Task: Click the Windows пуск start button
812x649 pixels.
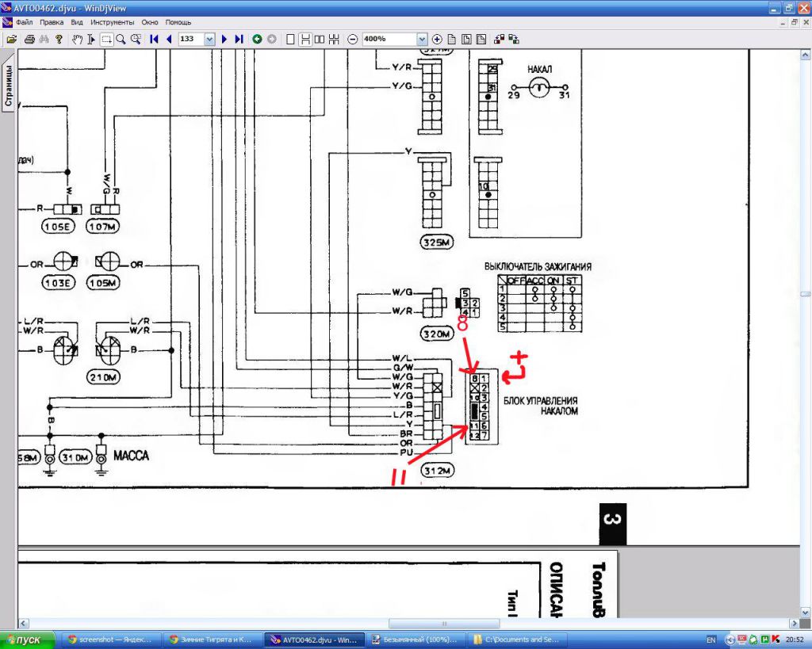Action: pyautogui.click(x=26, y=639)
